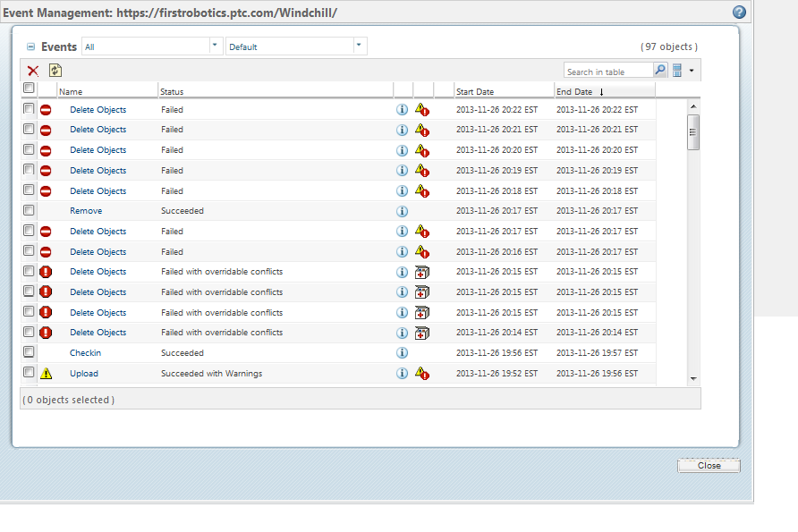Click inside the Search in table field
Image resolution: width=798 pixels, height=532 pixels.
[608, 70]
